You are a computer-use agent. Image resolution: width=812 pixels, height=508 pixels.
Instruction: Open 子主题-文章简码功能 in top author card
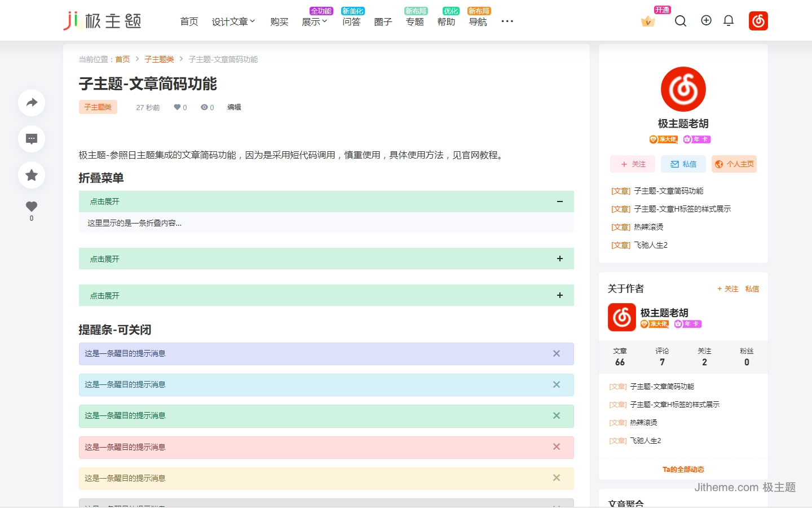(x=669, y=191)
